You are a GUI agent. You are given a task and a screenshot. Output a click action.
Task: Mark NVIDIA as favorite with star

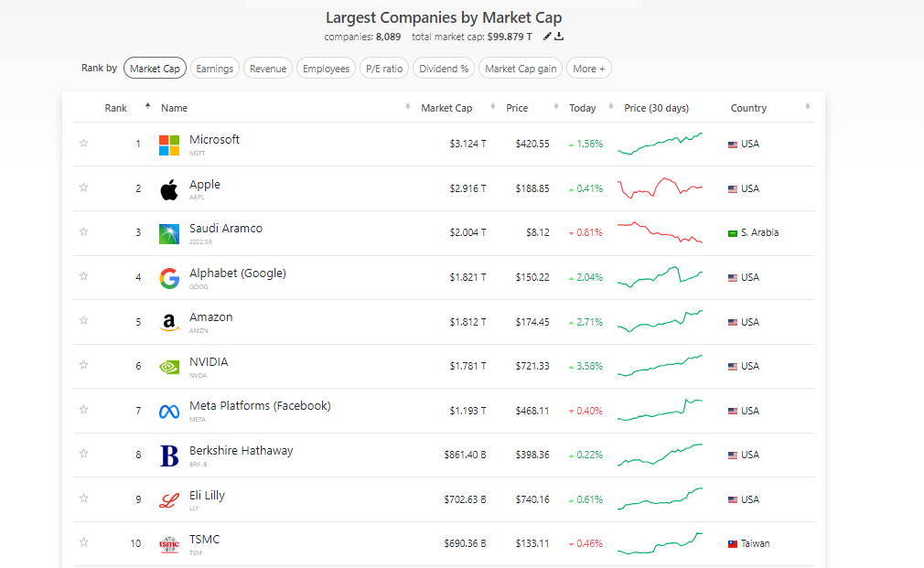point(83,365)
